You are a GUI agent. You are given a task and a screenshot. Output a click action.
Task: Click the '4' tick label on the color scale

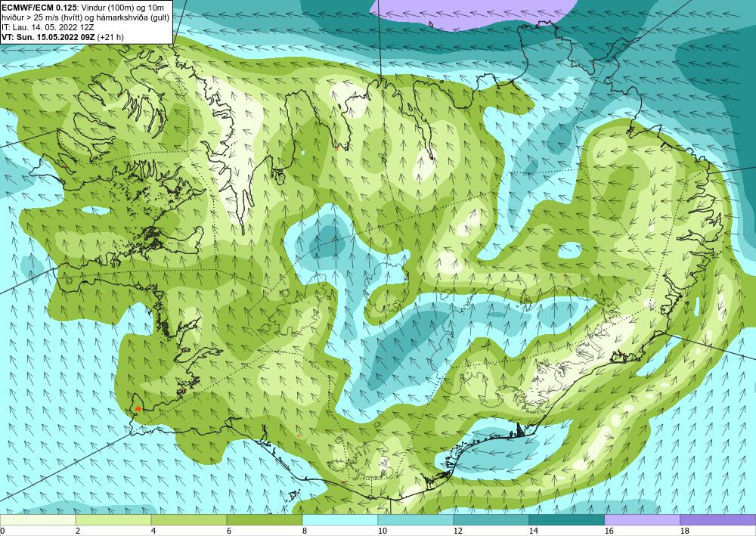tap(153, 531)
